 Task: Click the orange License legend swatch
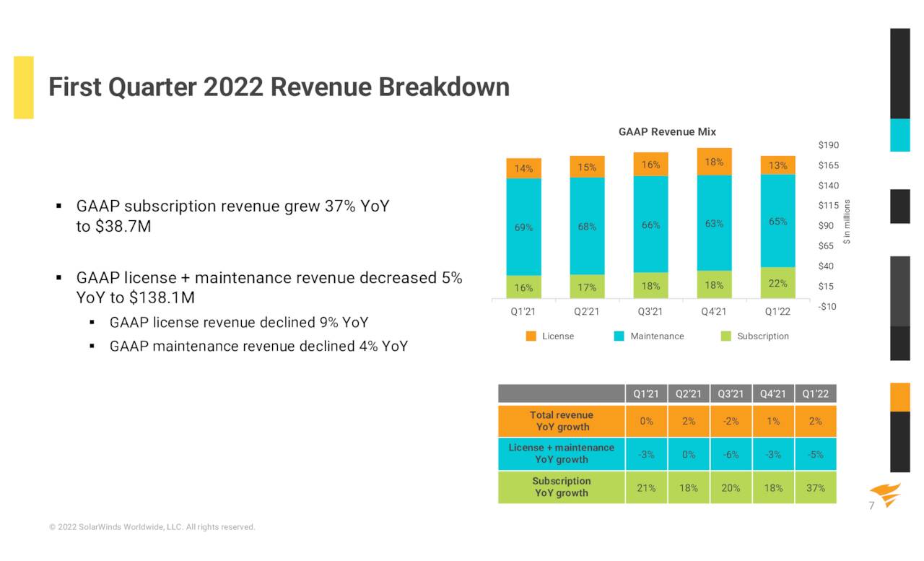[x=531, y=336]
